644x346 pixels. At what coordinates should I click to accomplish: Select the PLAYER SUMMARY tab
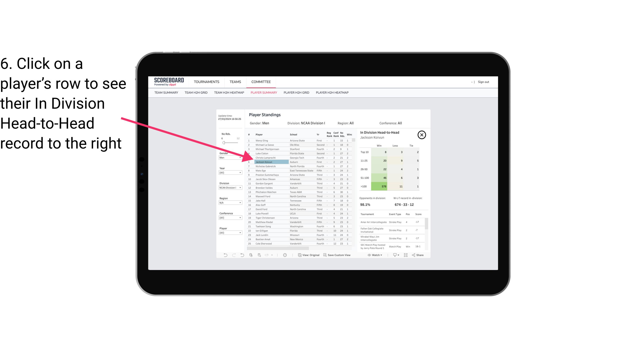(x=263, y=92)
